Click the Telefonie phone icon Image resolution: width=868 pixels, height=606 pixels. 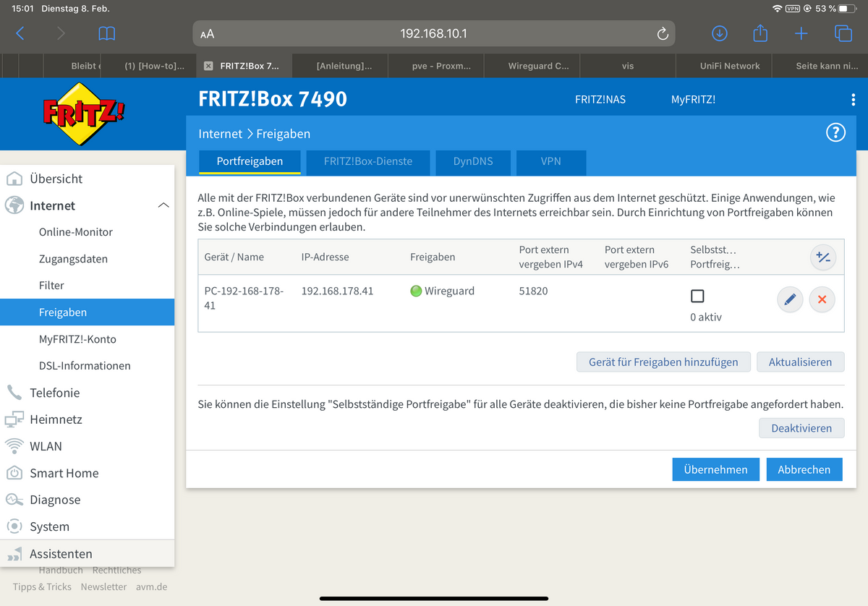(14, 393)
